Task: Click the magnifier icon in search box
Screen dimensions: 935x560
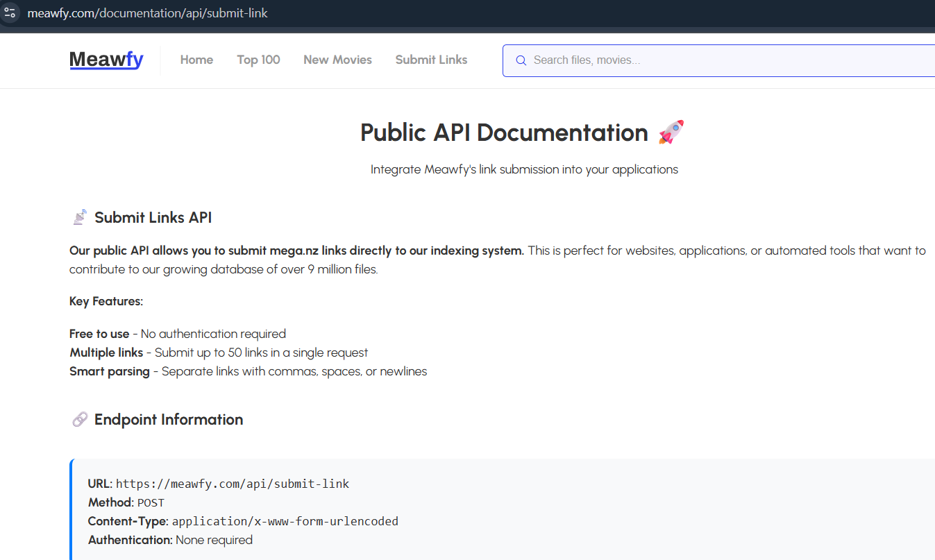Action: [521, 60]
